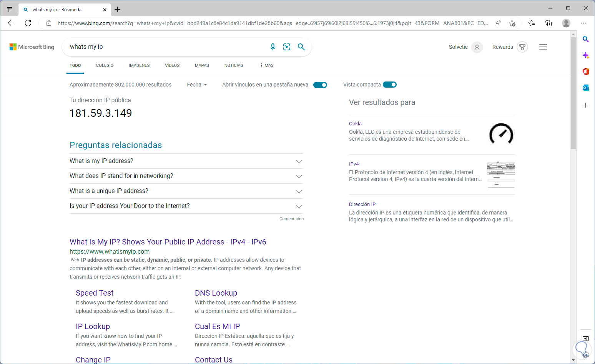The height and width of the screenshot is (364, 595).
Task: Expand 'What is my IP address?' question
Action: coord(186,161)
